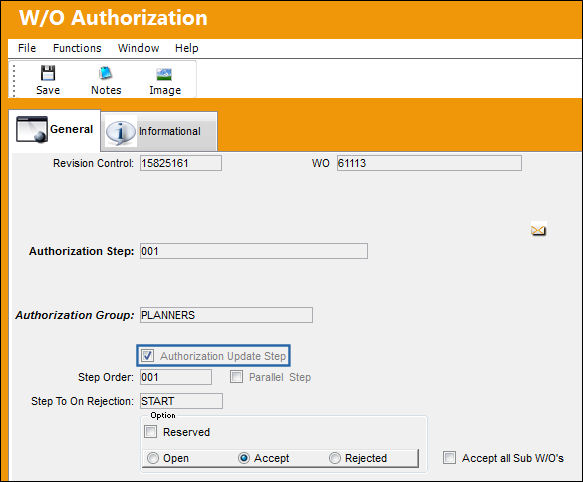Click the 'Authorization Step:' label text
The height and width of the screenshot is (482, 583).
[x=81, y=251]
